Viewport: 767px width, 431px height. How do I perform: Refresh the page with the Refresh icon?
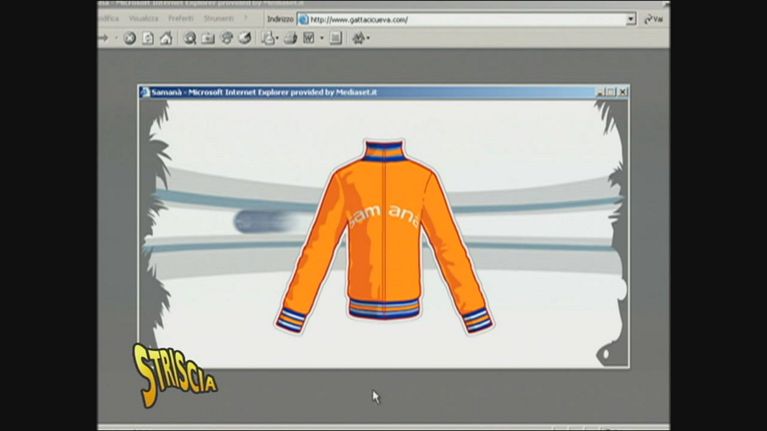point(147,39)
